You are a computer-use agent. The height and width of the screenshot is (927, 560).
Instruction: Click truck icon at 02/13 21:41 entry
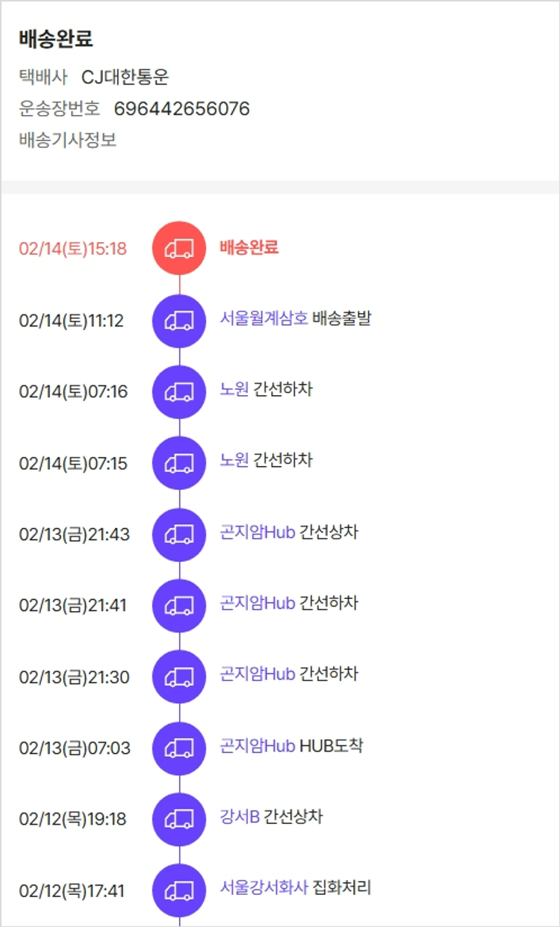(x=179, y=605)
